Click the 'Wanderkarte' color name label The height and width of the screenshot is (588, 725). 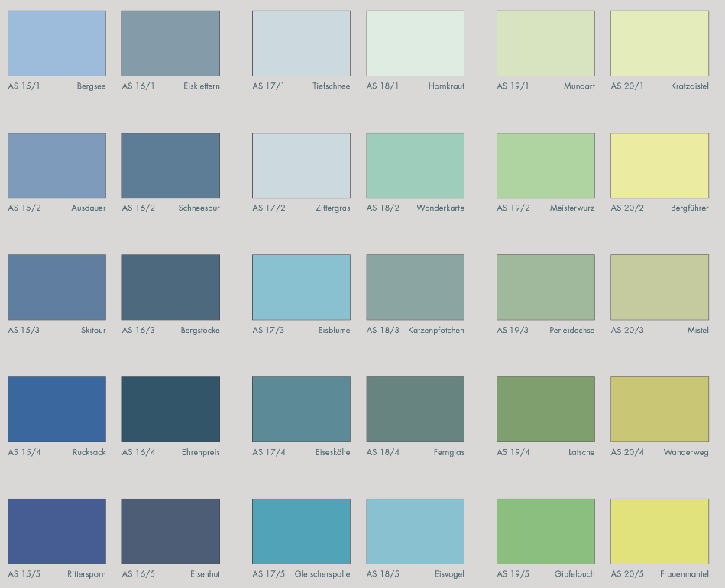[440, 208]
